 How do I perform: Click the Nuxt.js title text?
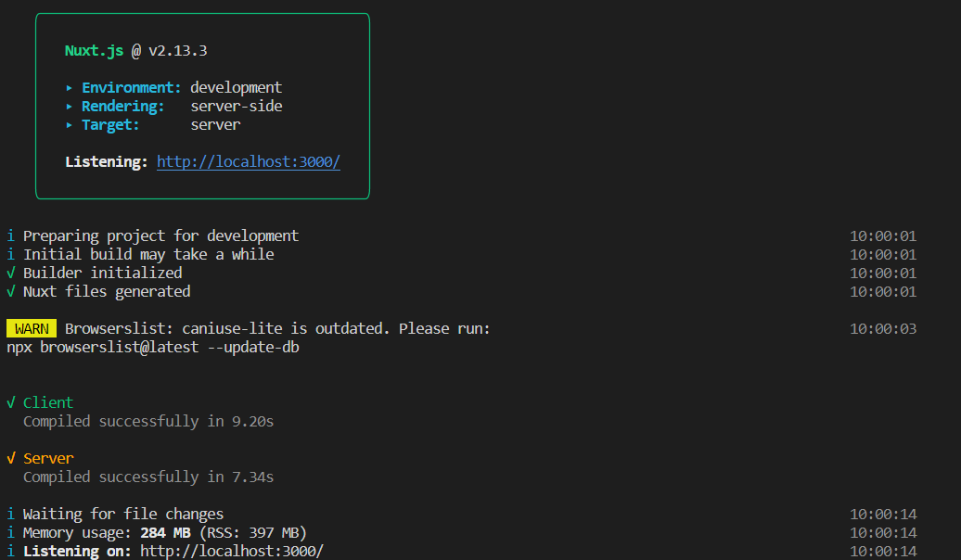(94, 51)
